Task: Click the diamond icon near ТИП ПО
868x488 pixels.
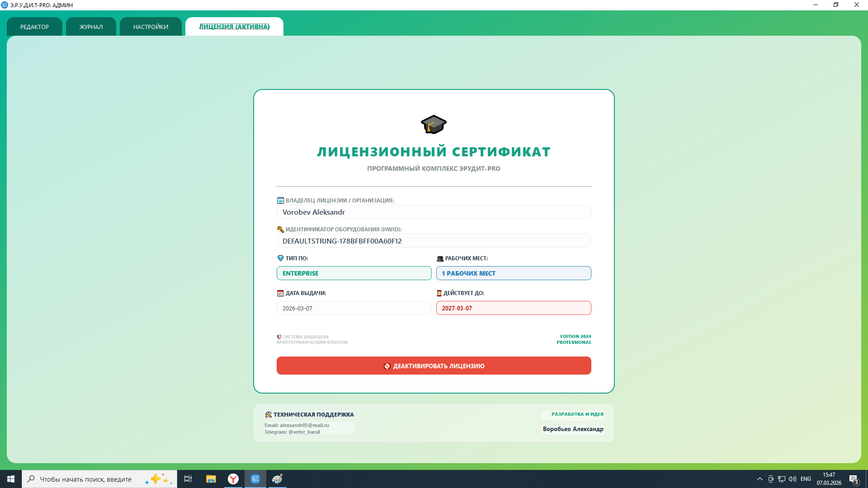Action: [280, 258]
